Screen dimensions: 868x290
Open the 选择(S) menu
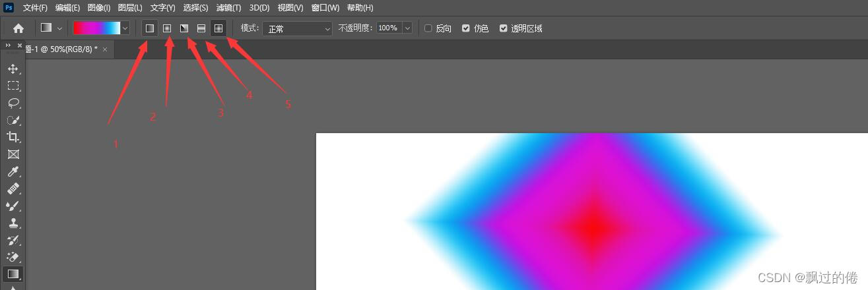pyautogui.click(x=195, y=8)
